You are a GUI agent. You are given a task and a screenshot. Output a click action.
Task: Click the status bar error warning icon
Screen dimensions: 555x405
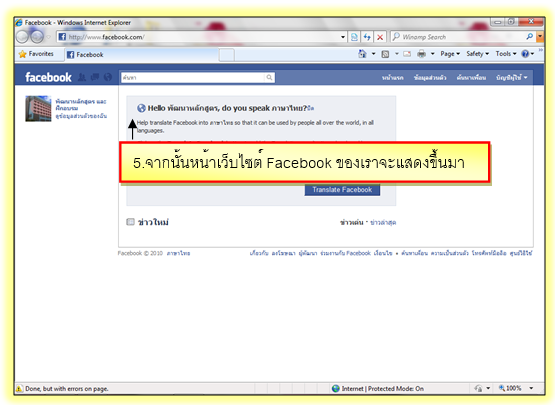point(19,388)
